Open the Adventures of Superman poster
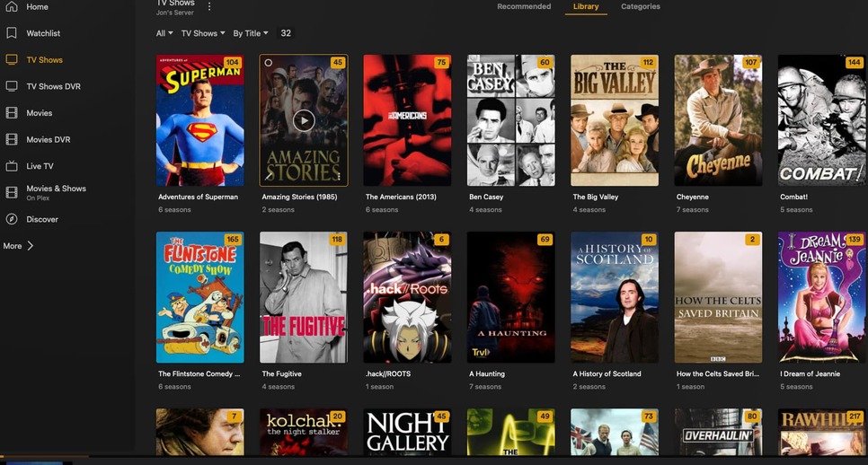 click(199, 120)
